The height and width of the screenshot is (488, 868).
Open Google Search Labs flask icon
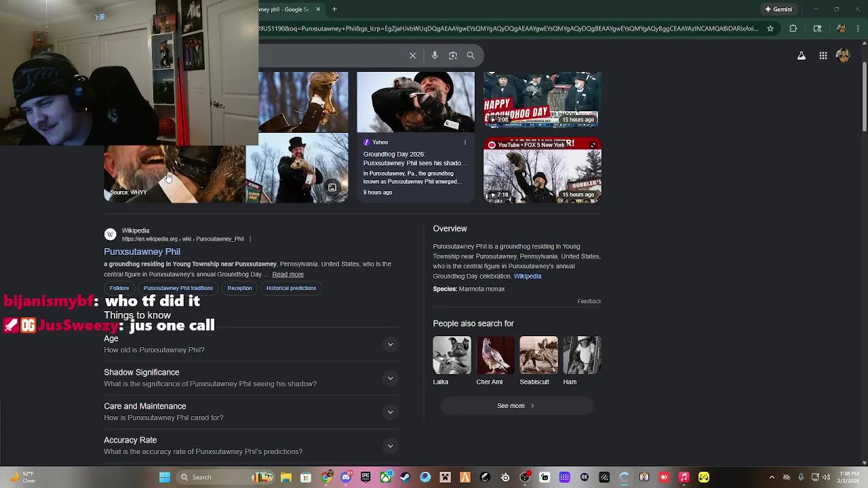pos(802,56)
